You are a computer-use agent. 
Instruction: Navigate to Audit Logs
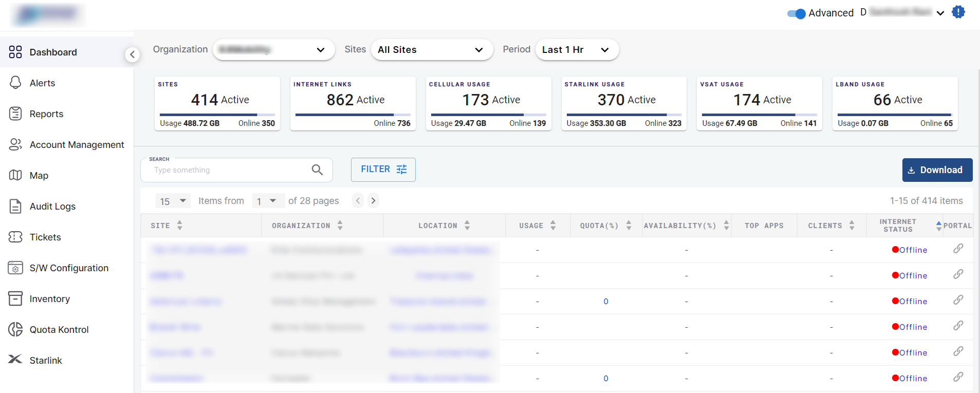(x=52, y=206)
